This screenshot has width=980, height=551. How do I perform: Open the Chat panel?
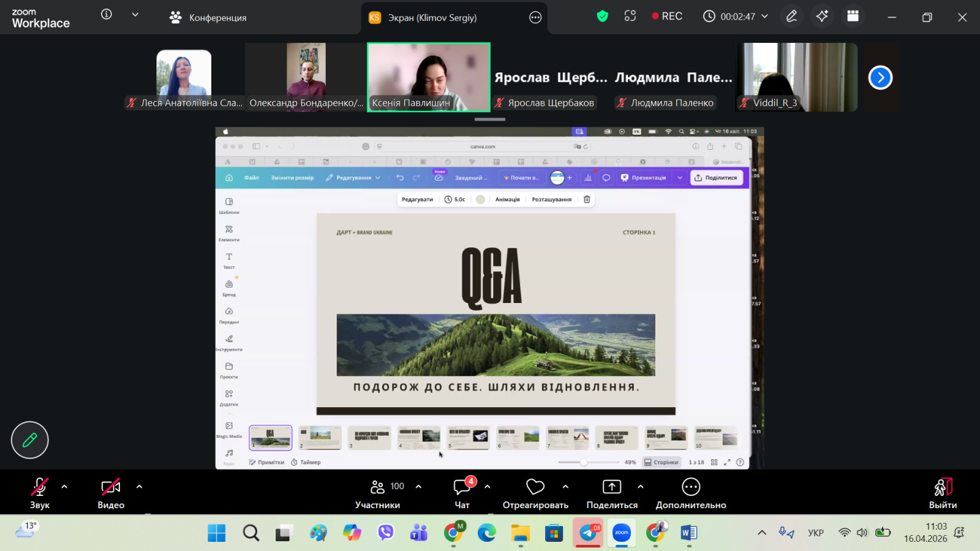(462, 493)
